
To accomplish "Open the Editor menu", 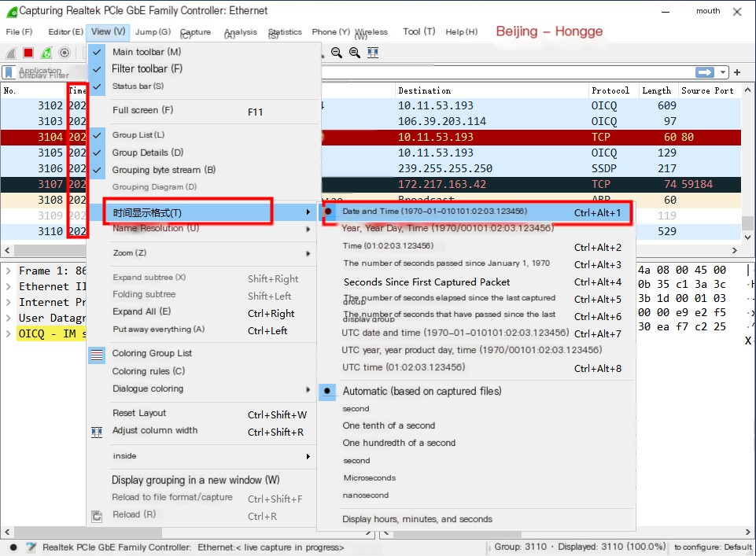I will 65,31.
